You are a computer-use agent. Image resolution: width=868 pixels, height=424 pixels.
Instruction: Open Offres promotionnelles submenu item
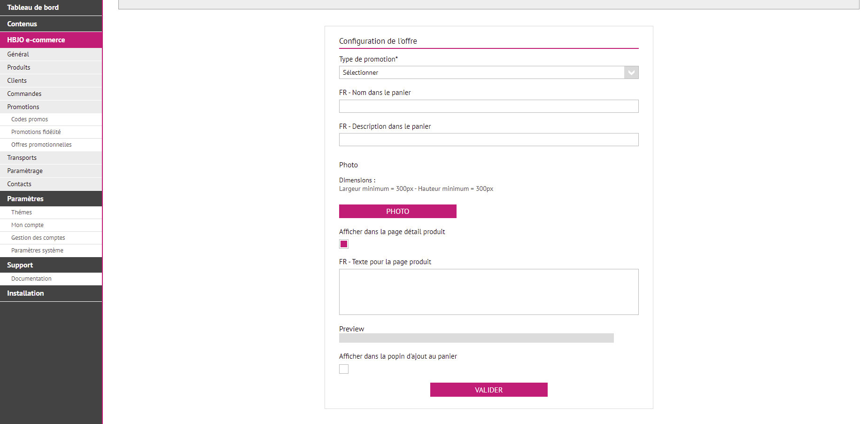[x=41, y=145]
